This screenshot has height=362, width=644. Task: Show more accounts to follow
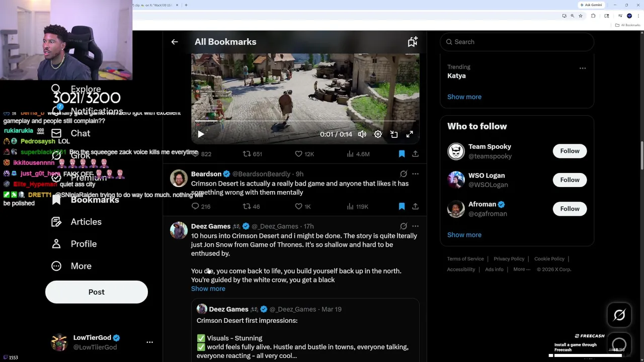point(464,235)
